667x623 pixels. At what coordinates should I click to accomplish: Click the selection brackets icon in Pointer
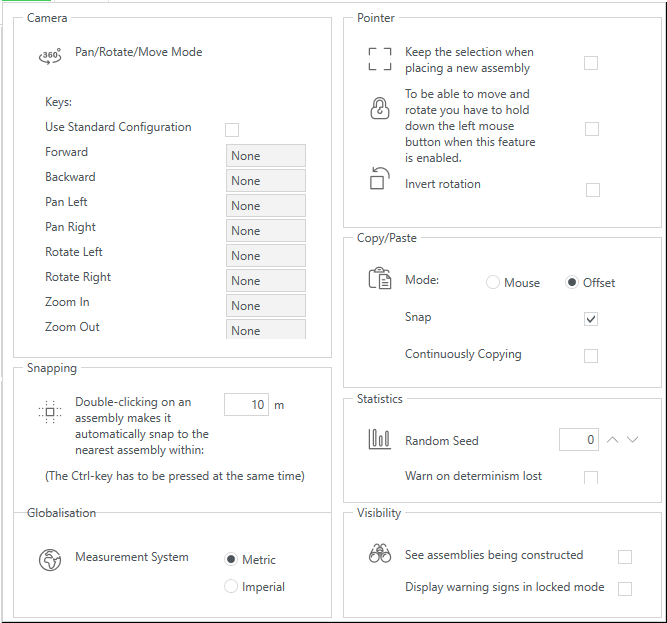click(x=379, y=59)
